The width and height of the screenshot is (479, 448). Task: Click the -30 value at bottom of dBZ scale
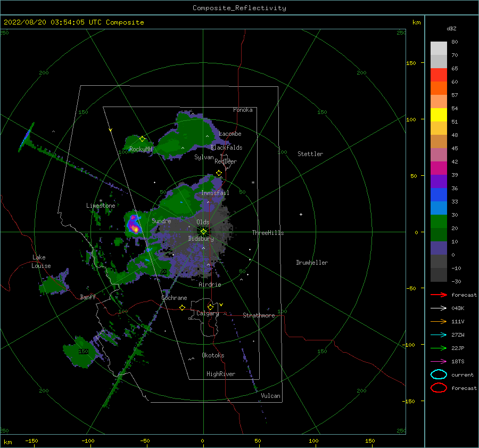tap(456, 281)
